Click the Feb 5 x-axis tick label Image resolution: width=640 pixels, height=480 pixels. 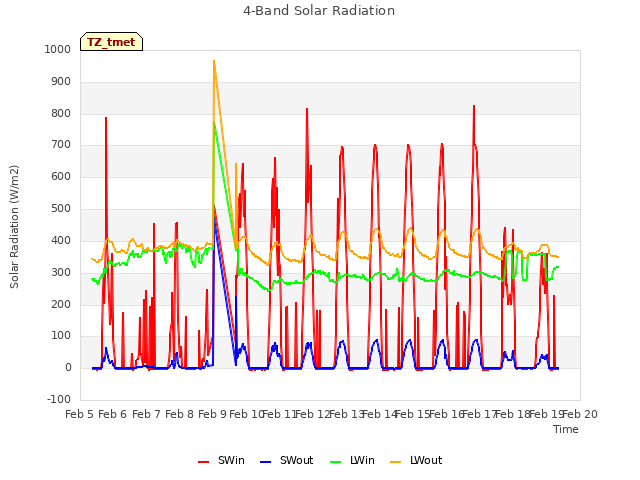(x=79, y=414)
